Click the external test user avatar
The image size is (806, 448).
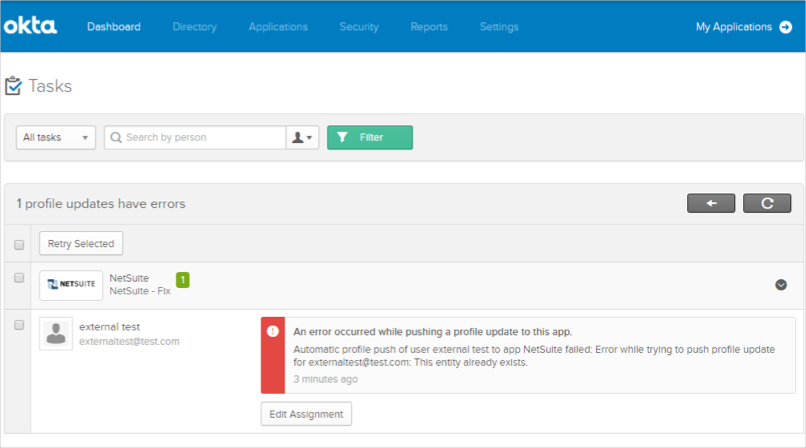(x=56, y=334)
